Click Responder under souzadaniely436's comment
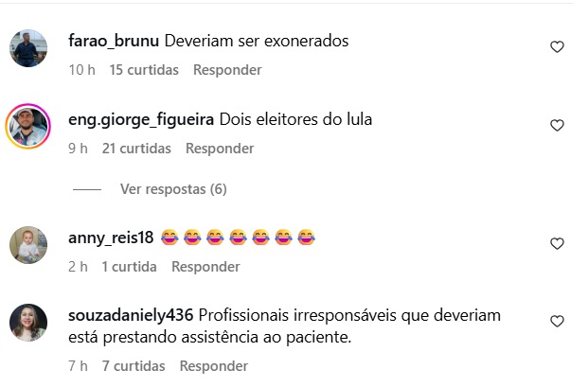Screen dimensions: 588x387 click(214, 366)
